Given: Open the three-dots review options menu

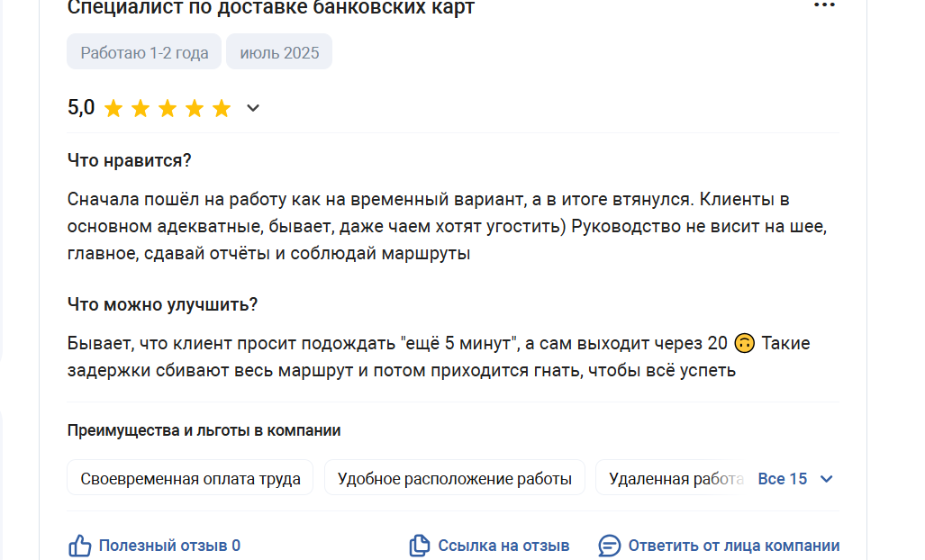Looking at the screenshot, I should (x=824, y=5).
